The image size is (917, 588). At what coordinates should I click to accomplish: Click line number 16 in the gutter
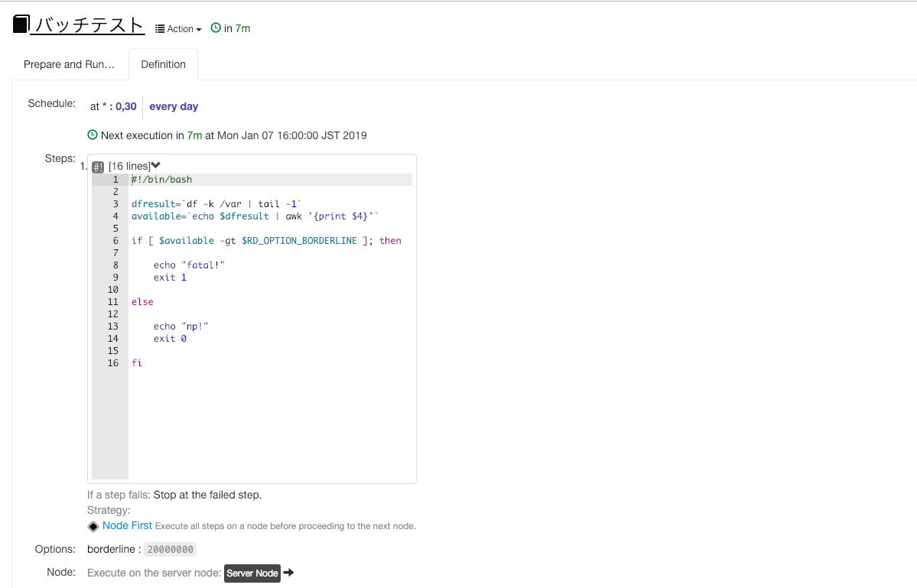(113, 363)
